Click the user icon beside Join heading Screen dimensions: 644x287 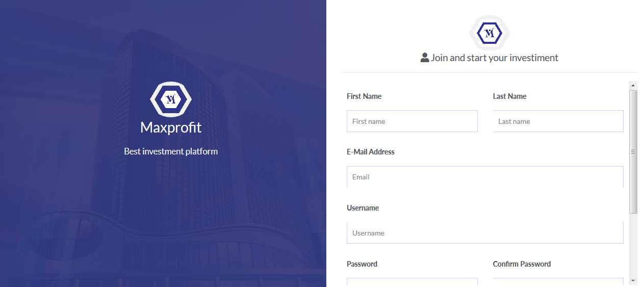pyautogui.click(x=425, y=58)
